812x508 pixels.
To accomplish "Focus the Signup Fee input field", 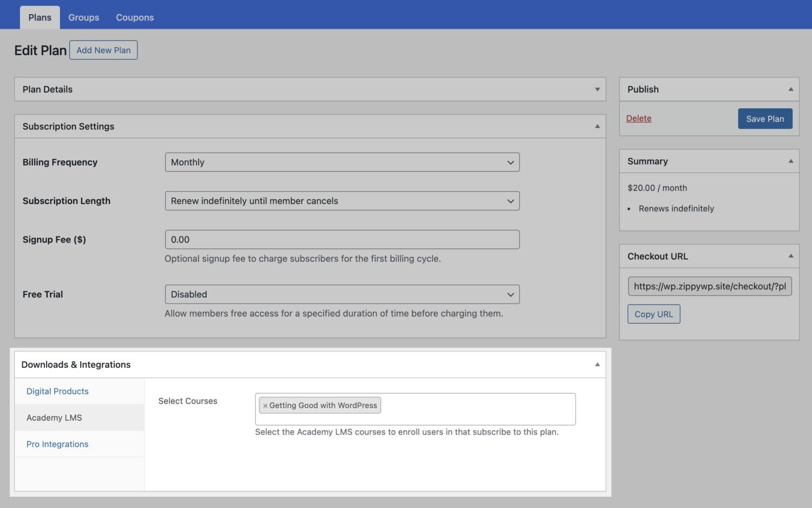I will coord(342,240).
